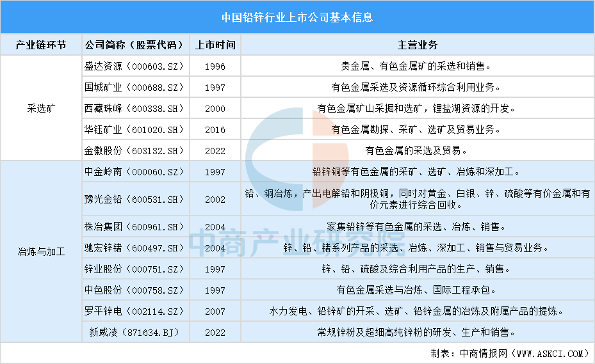Select company cell 罗平锌电（002114.SZ）
595x364 pixels.
136,312
